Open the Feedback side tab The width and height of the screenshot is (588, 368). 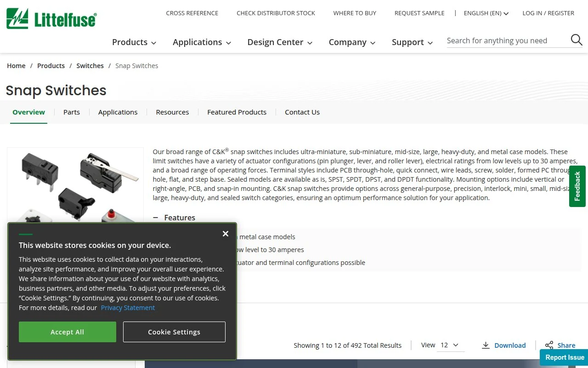coord(577,186)
